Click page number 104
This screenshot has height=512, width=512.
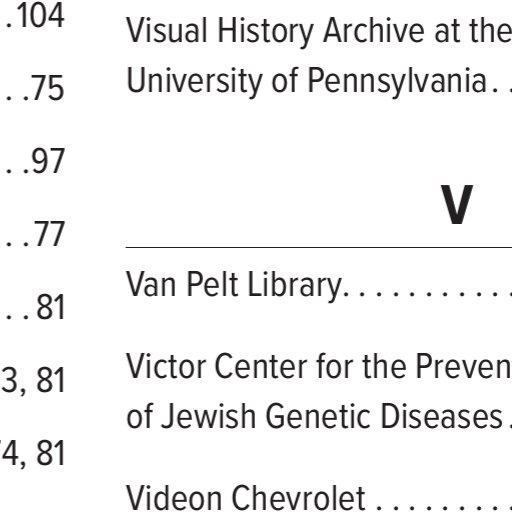pyautogui.click(x=41, y=16)
